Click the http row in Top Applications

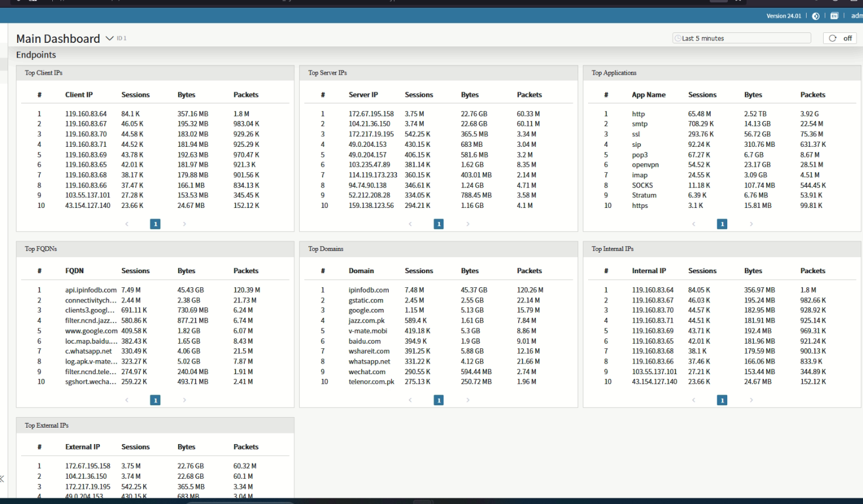coord(638,114)
